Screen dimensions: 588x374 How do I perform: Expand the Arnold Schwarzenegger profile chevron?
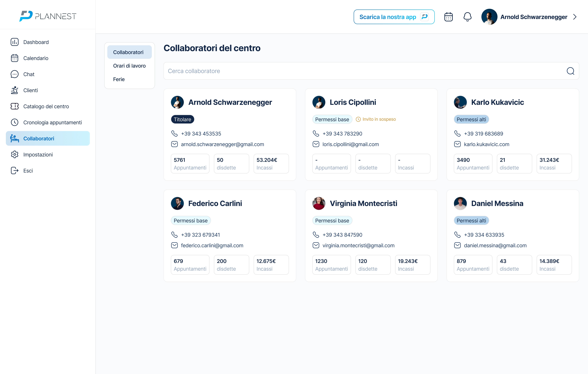(x=575, y=17)
